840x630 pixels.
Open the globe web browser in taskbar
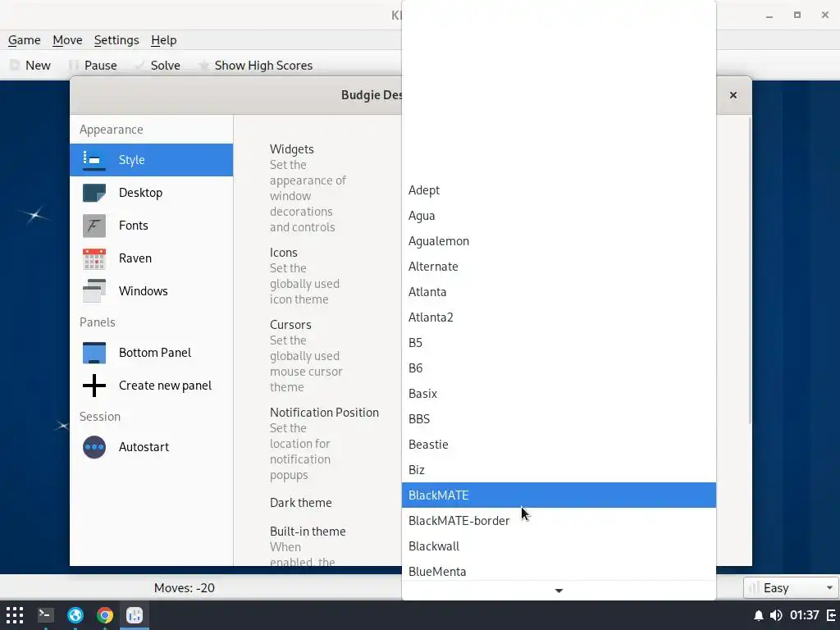(x=75, y=615)
